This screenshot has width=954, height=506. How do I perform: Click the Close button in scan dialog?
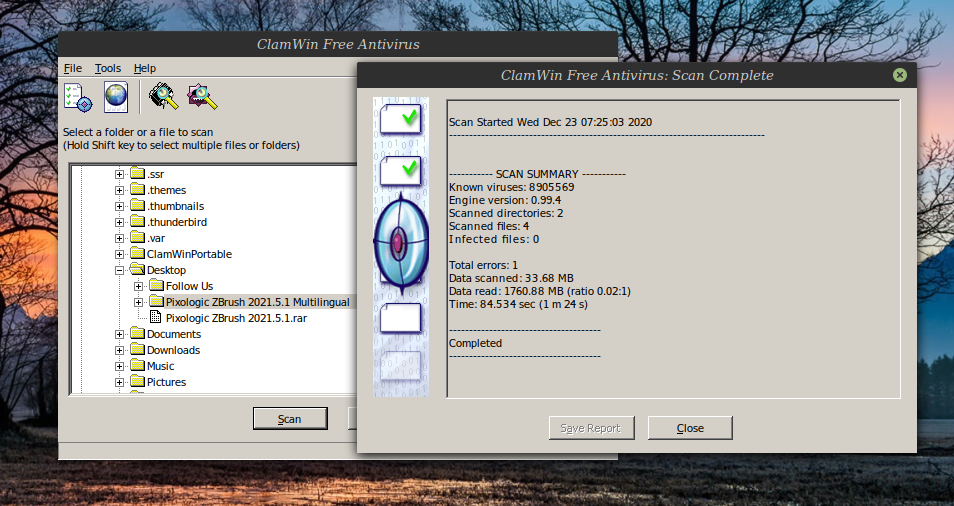click(x=690, y=428)
